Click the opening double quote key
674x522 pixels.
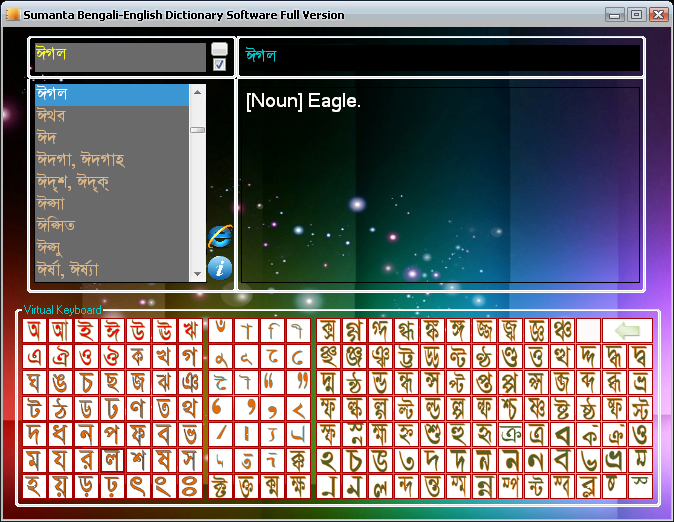(273, 383)
